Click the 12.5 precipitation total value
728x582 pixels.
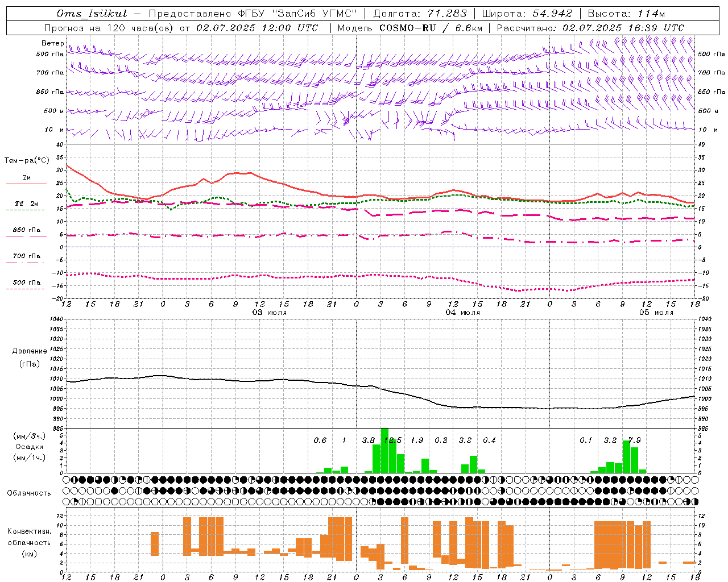(x=393, y=440)
